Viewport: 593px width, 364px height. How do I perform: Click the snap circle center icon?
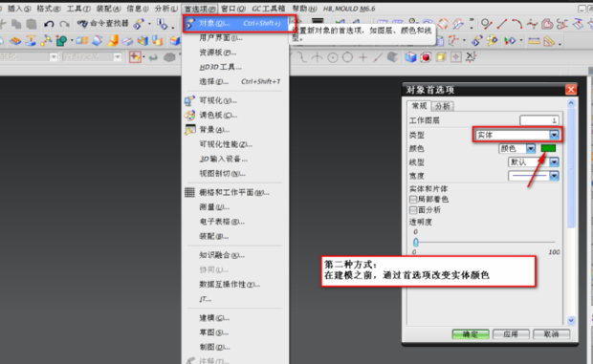[x=333, y=57]
